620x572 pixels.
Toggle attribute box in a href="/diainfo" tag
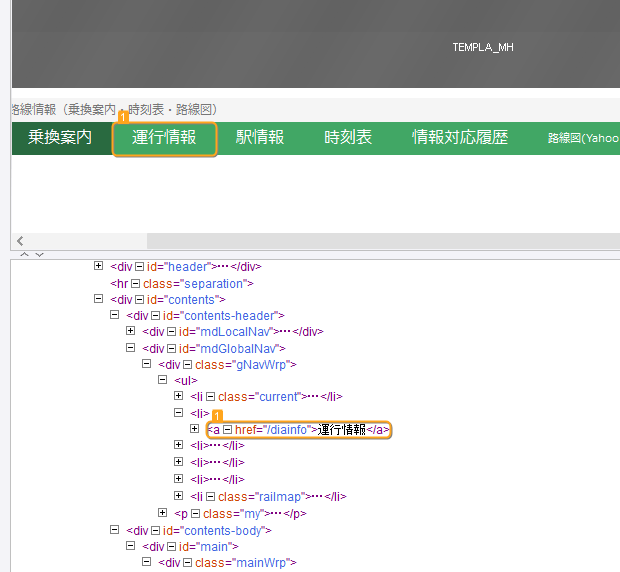point(227,430)
